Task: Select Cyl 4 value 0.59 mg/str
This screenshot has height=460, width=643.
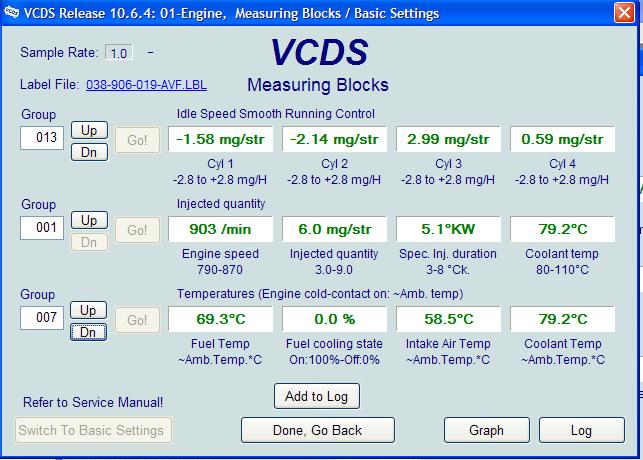Action: [x=563, y=139]
